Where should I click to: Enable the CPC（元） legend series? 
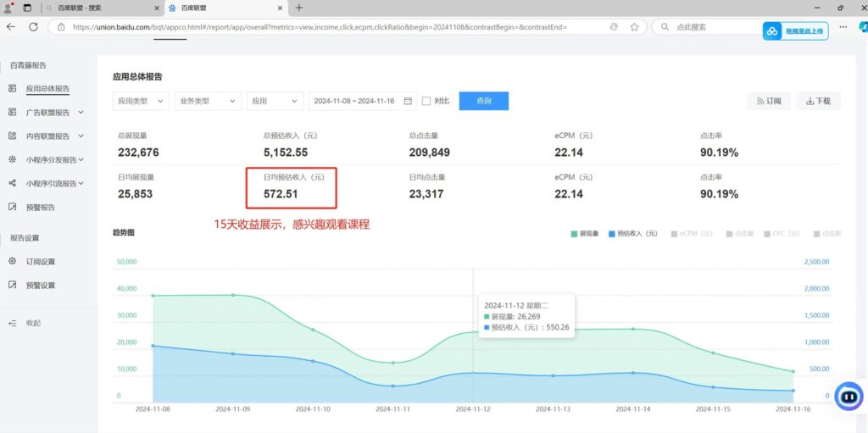[782, 234]
